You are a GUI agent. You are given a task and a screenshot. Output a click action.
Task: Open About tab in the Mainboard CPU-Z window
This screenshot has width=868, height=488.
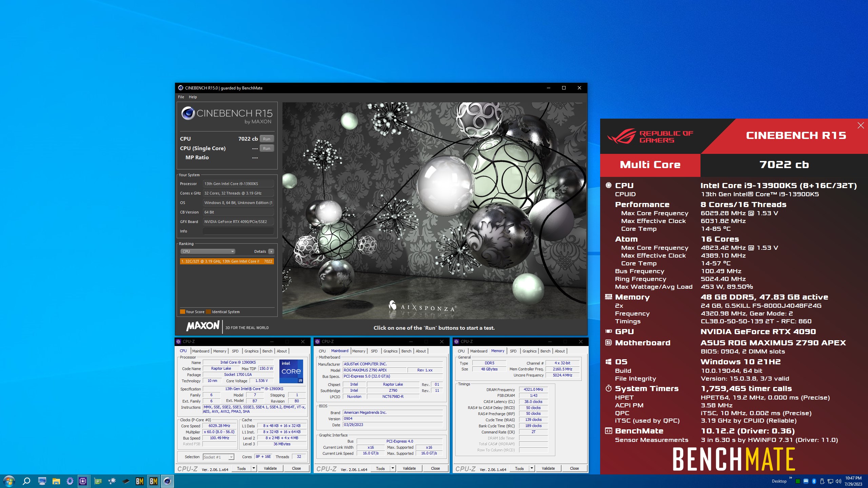click(421, 351)
